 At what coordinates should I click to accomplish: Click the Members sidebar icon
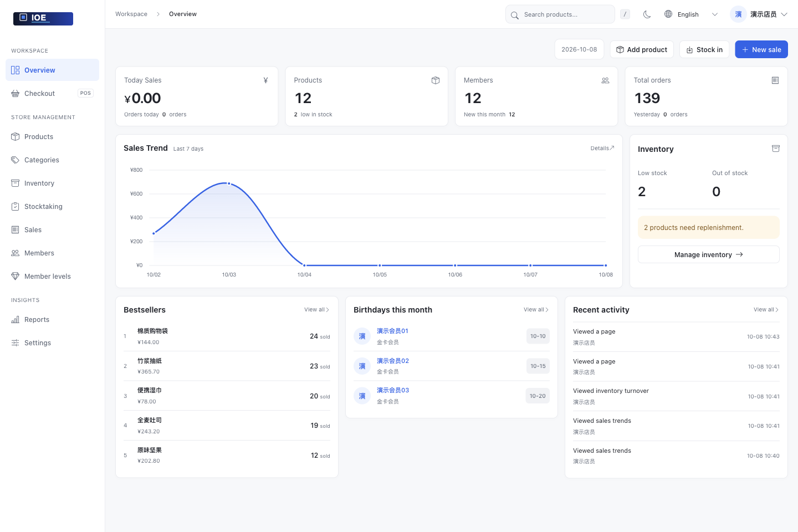tap(16, 253)
